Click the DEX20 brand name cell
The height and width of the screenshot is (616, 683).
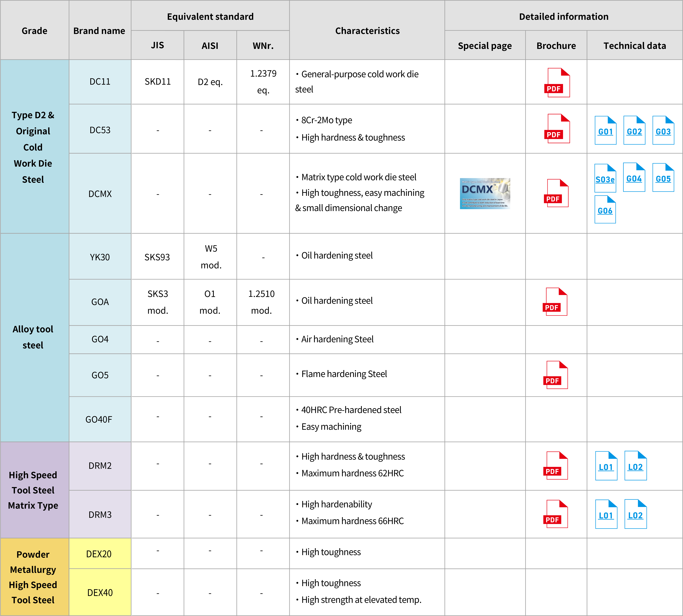(100, 554)
